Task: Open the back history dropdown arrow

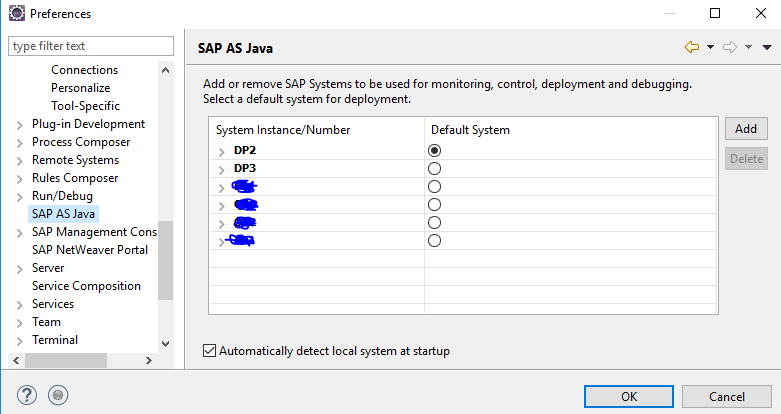Action: [x=710, y=47]
